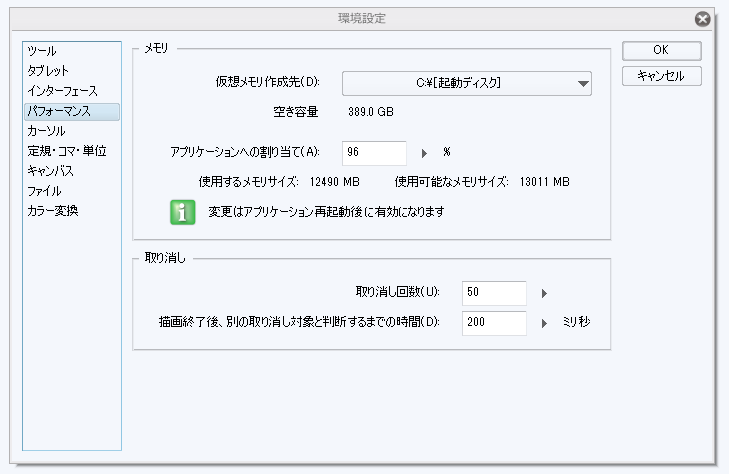
Task: Open the インターフェース settings category
Action: click(x=62, y=91)
